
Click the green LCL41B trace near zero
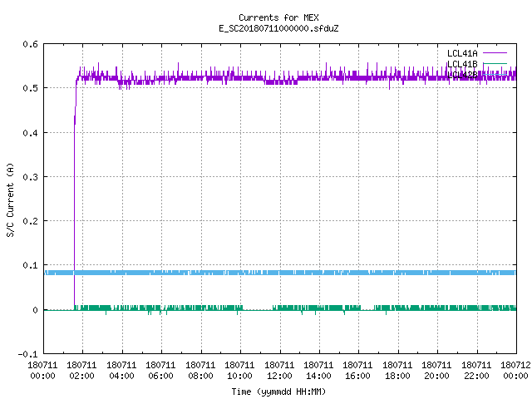coord(280,308)
